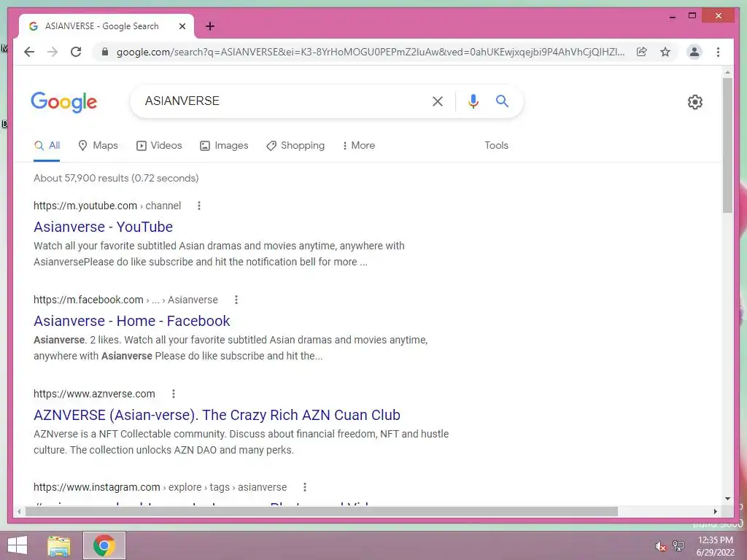Open File Explorer from taskbar
Viewport: 747px width, 560px height.
(59, 545)
